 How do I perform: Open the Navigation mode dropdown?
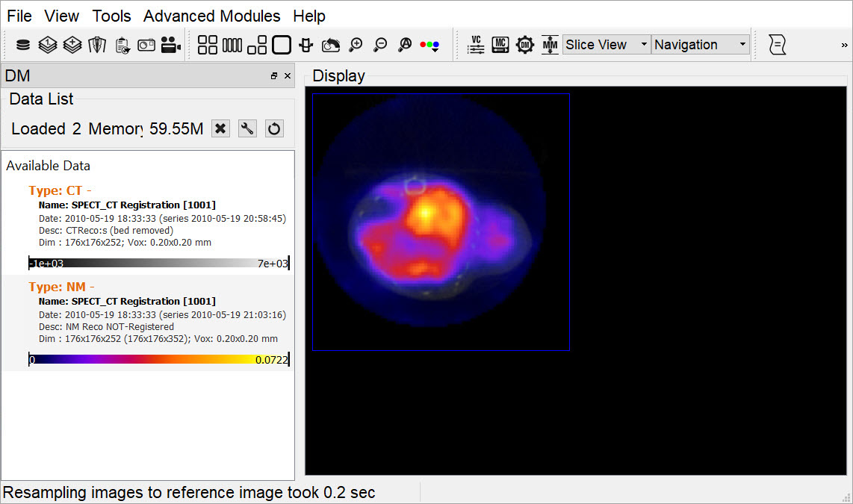point(700,45)
